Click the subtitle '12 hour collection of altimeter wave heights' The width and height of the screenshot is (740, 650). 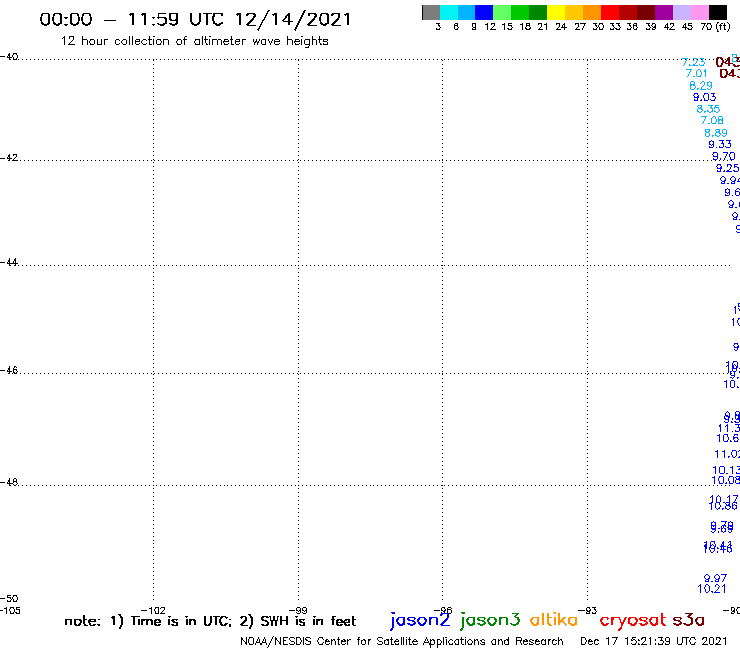tap(194, 42)
